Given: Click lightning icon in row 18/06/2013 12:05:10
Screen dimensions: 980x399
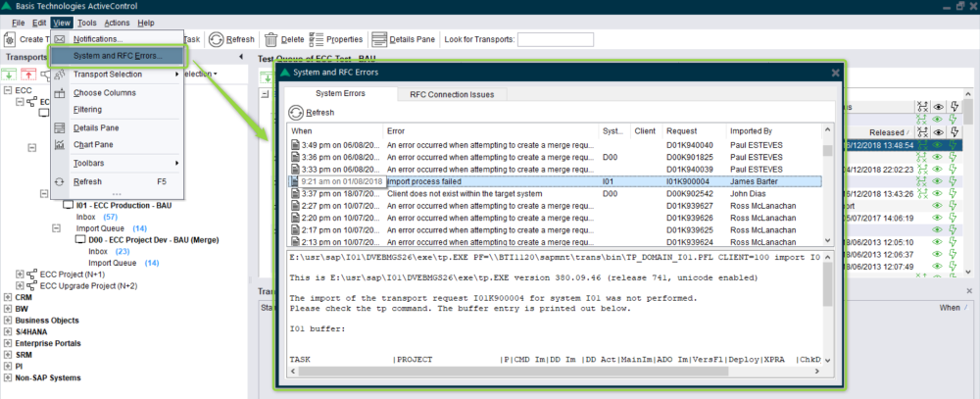Looking at the screenshot, I should pyautogui.click(x=954, y=242).
